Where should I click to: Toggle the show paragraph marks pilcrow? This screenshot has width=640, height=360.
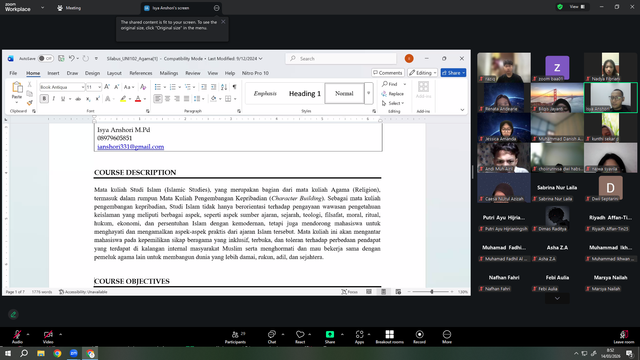(234, 87)
